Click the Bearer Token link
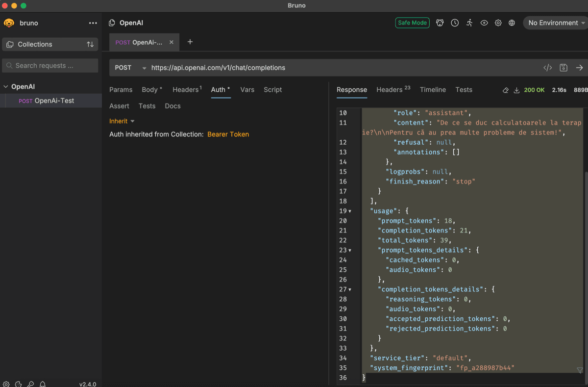The image size is (588, 387). (228, 134)
